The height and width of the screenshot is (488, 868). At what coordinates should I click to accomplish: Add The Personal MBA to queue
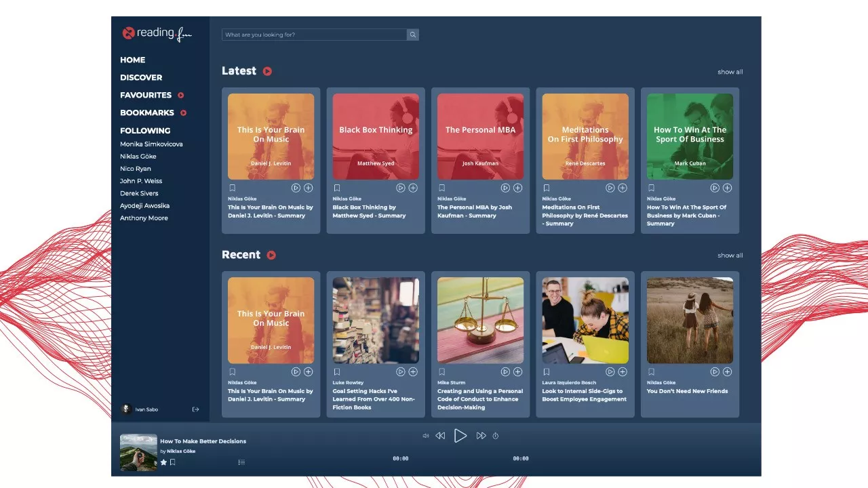pos(517,188)
